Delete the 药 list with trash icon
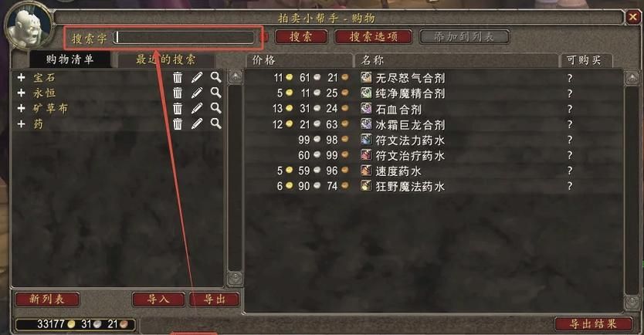 (178, 124)
